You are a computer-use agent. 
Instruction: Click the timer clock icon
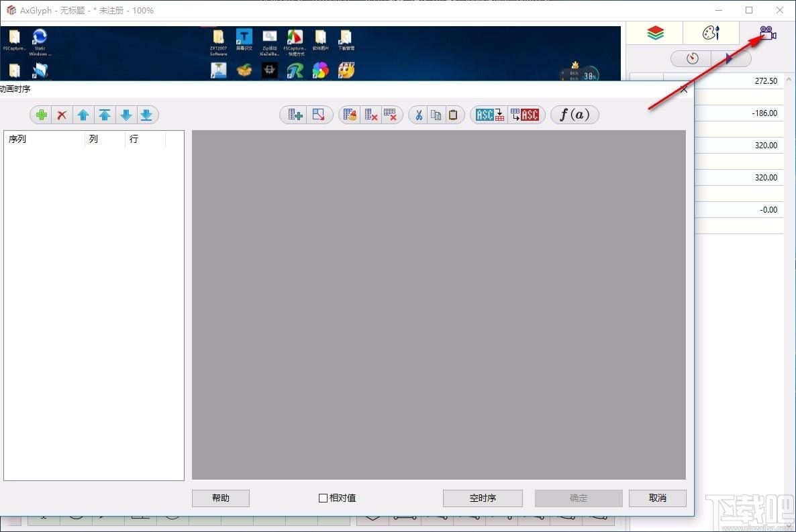pyautogui.click(x=692, y=58)
